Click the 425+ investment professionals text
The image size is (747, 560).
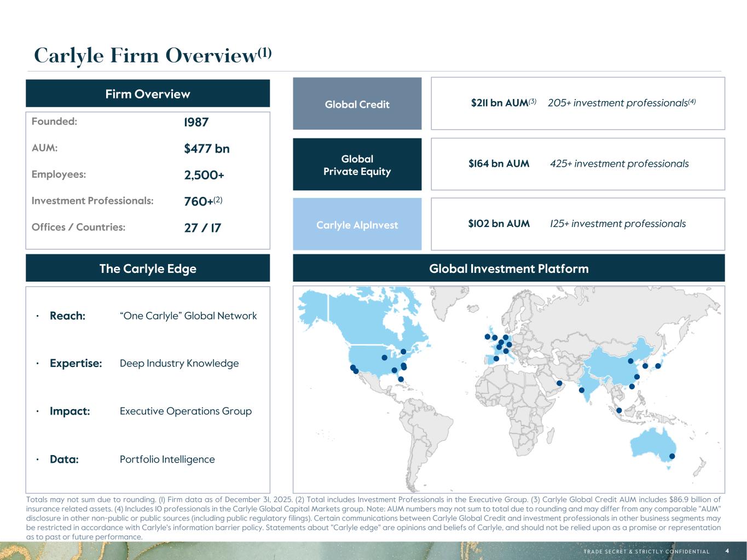[619, 164]
